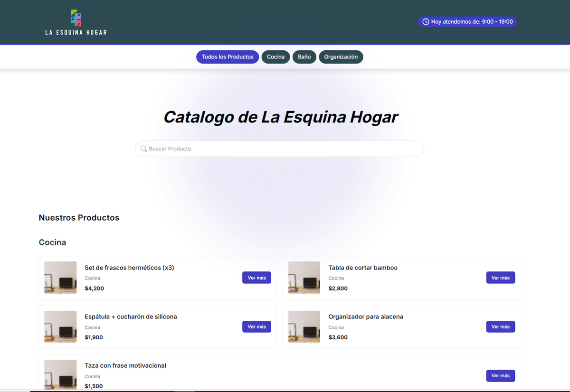Select the Organización category filter
Screen dimensions: 570x392
pos(341,56)
